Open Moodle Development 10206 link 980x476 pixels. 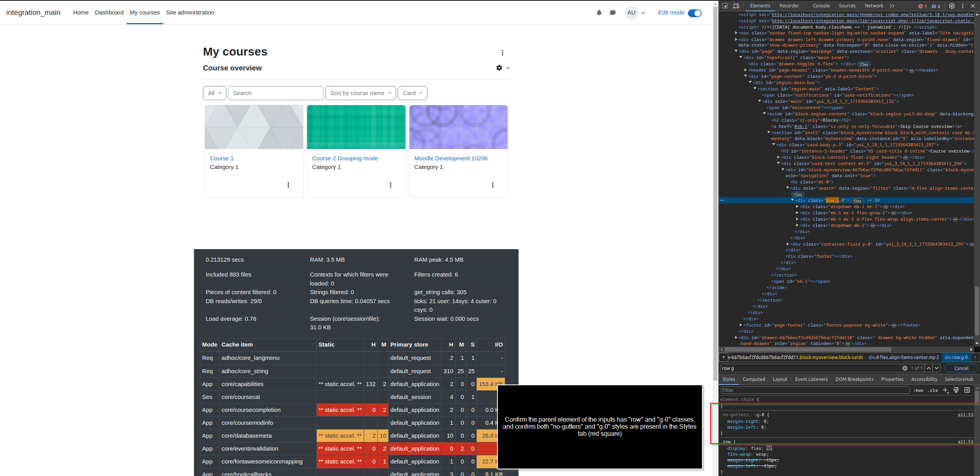click(451, 158)
